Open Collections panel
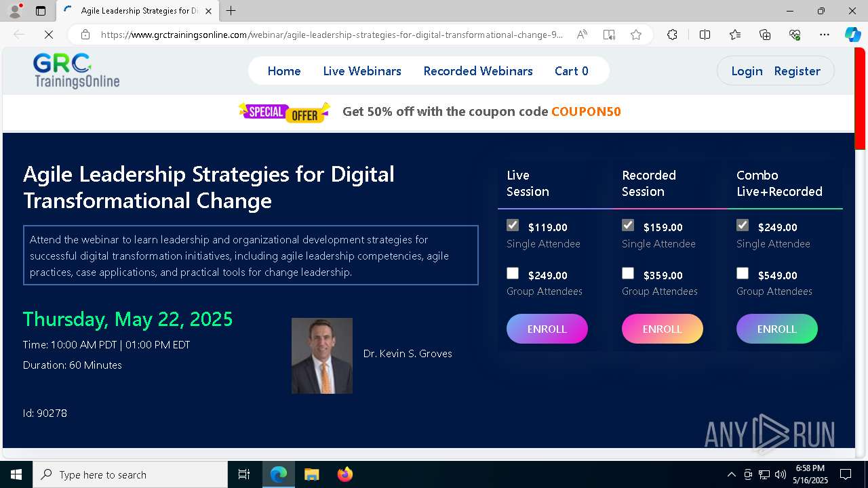Screen dimensions: 868x488 (765, 35)
